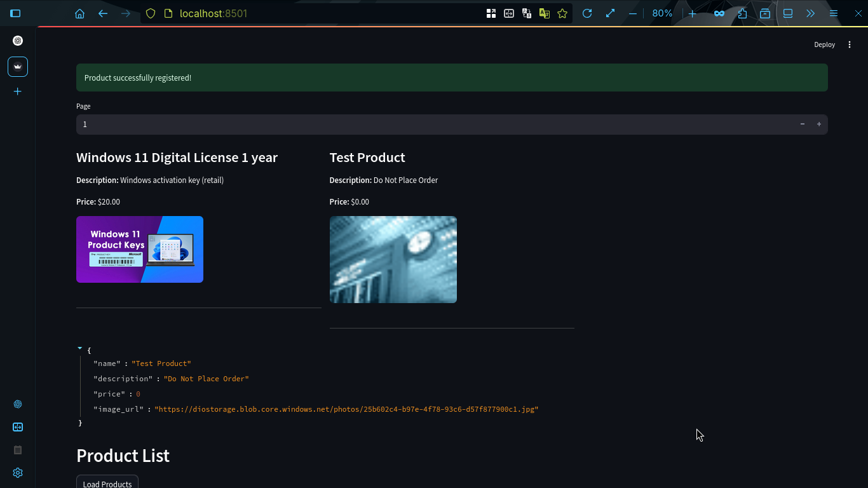Open the notes clipboard icon in the sidebar
Screen dimensions: 868x488
(x=17, y=450)
